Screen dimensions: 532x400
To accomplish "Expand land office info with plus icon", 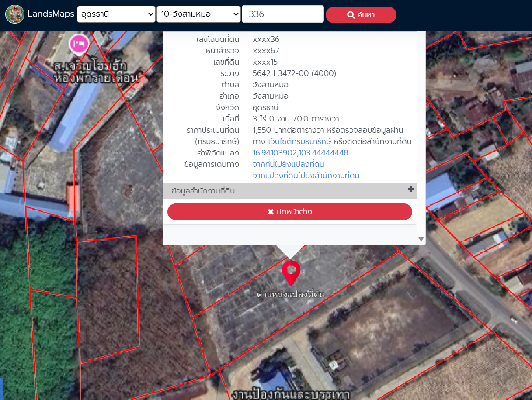I will pyautogui.click(x=410, y=190).
